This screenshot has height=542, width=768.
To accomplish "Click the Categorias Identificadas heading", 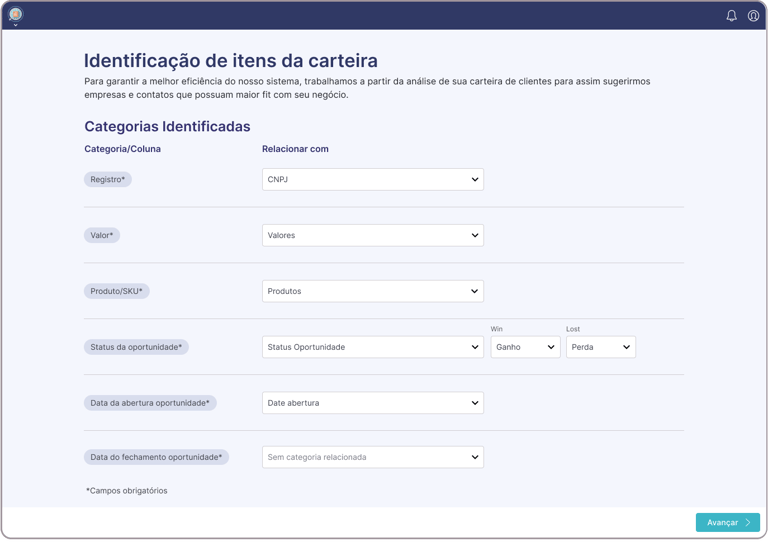I will click(x=167, y=127).
